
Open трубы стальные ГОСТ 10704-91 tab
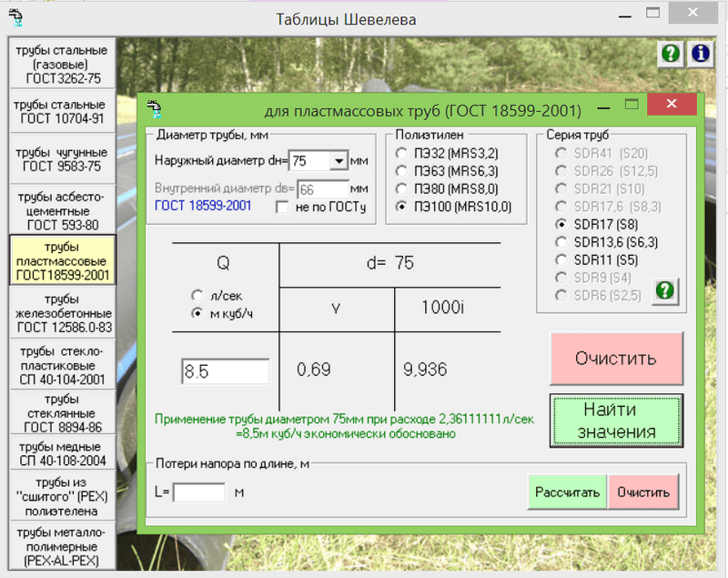[61, 111]
